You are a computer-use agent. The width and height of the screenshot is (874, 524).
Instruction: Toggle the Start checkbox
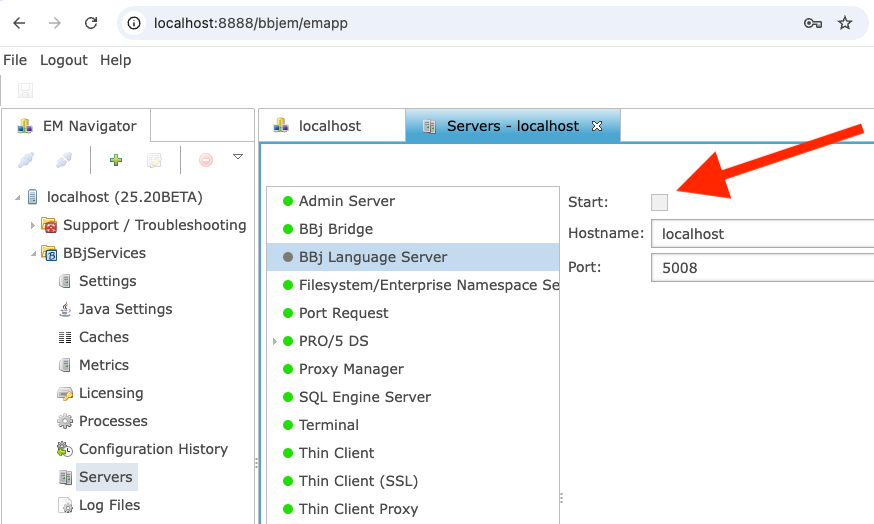coord(659,202)
